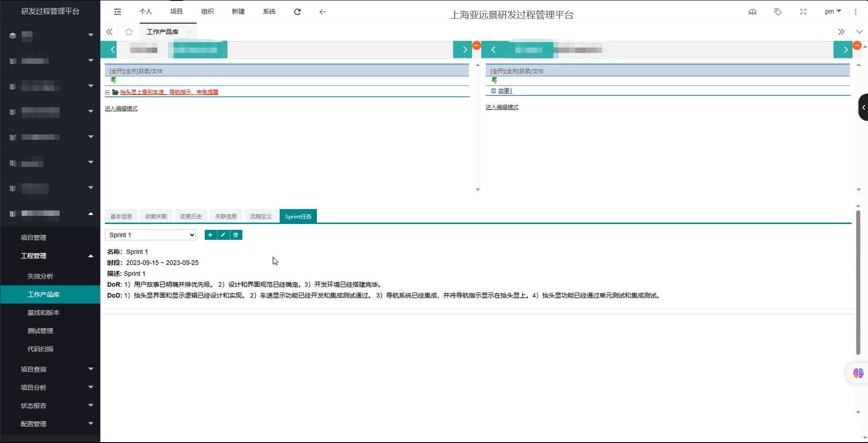Click the left 进入编辑模式 link
The height and width of the screenshot is (443, 868).
pyautogui.click(x=121, y=109)
